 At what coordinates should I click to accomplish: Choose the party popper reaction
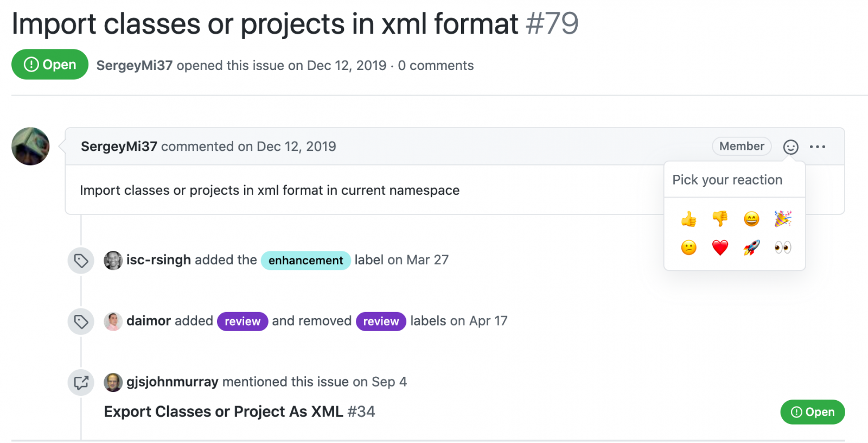783,219
